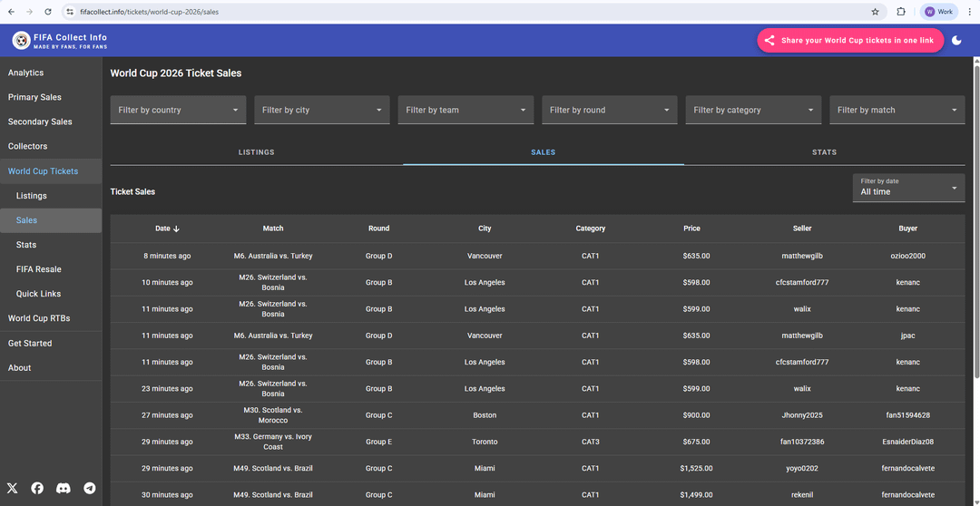Screen dimensions: 980x506
Task: Bookmark this page with the star icon
Action: click(875, 12)
